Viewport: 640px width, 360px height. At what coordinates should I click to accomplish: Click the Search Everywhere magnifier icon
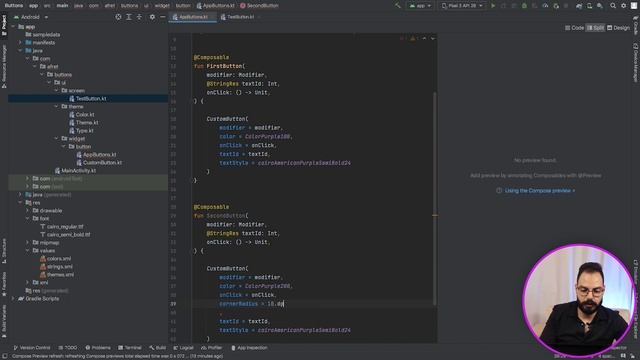(613, 6)
